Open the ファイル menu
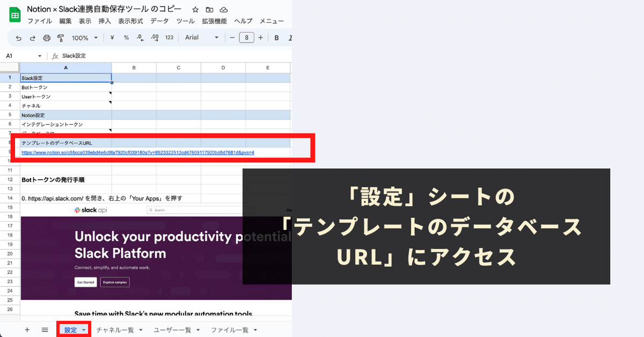Screen dimensions: 644x337 coord(40,21)
